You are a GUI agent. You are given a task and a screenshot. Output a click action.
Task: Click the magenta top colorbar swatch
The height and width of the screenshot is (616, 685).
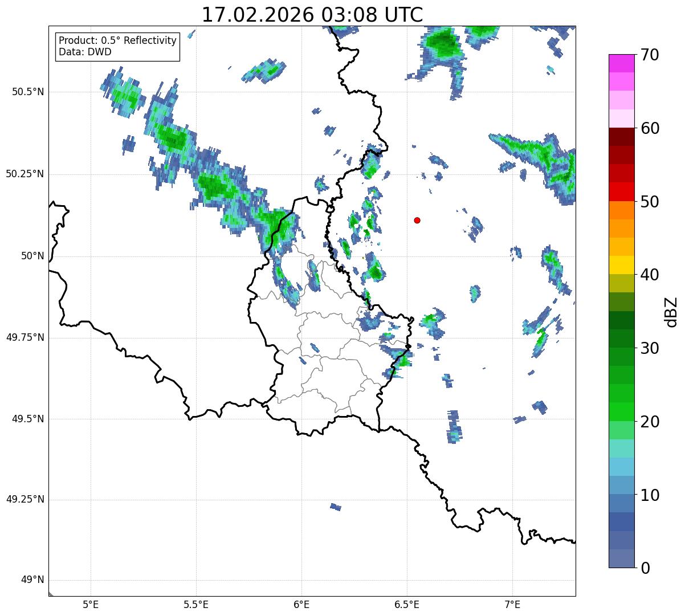[x=621, y=64]
